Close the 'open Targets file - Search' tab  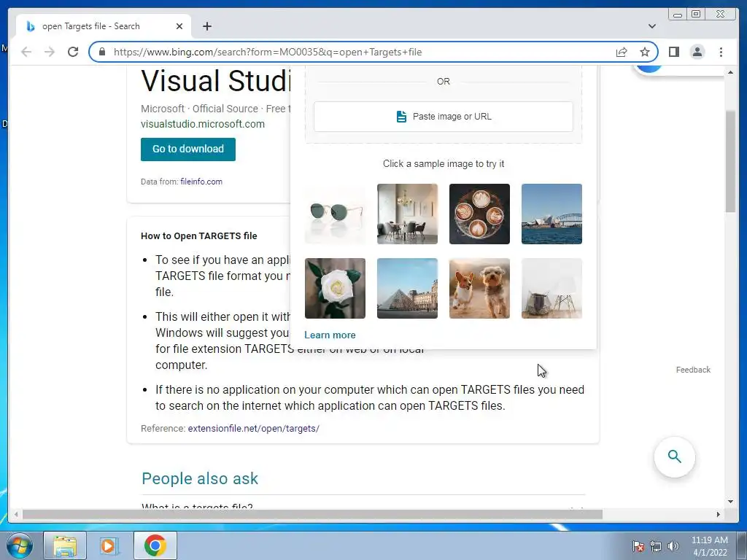[179, 26]
